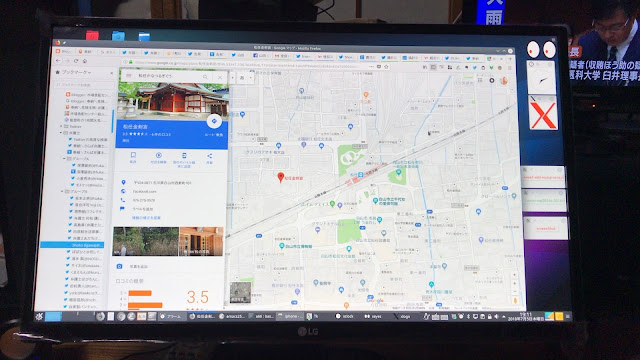Image resolution: width=640 pixels, height=360 pixels.
Task: Focus the bookmarks search field in sidebar
Action: (84, 84)
